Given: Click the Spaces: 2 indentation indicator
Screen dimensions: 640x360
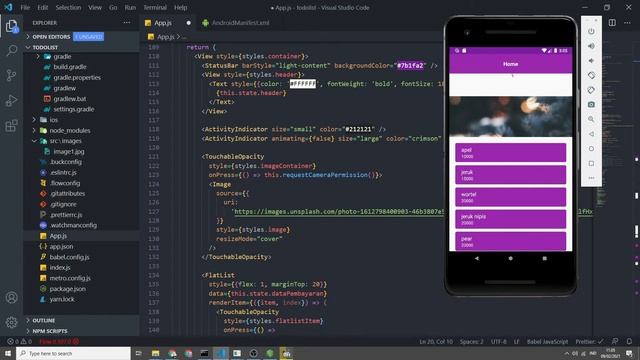Looking at the screenshot, I should coord(471,341).
